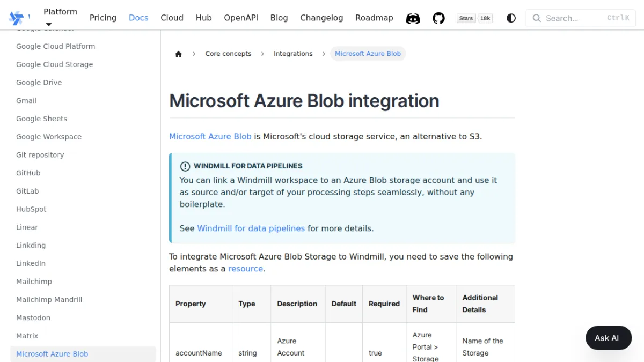Click the Type column header

tap(252, 304)
